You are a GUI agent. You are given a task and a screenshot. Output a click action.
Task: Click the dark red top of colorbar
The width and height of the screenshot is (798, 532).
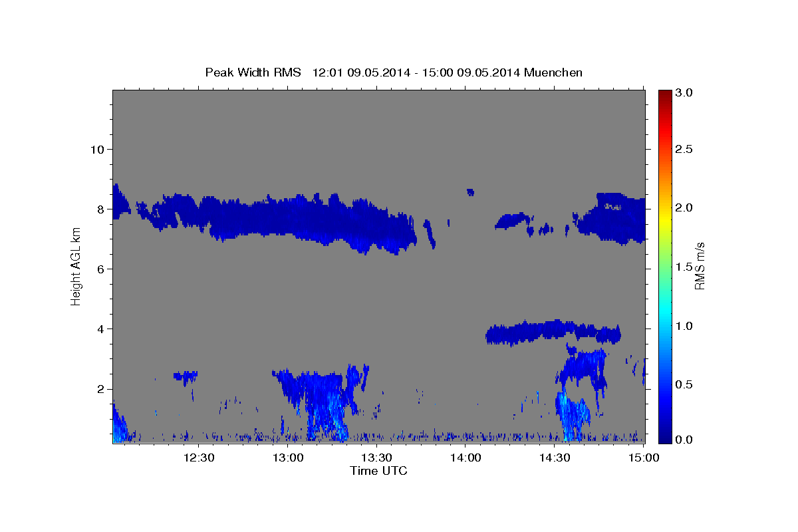point(665,95)
